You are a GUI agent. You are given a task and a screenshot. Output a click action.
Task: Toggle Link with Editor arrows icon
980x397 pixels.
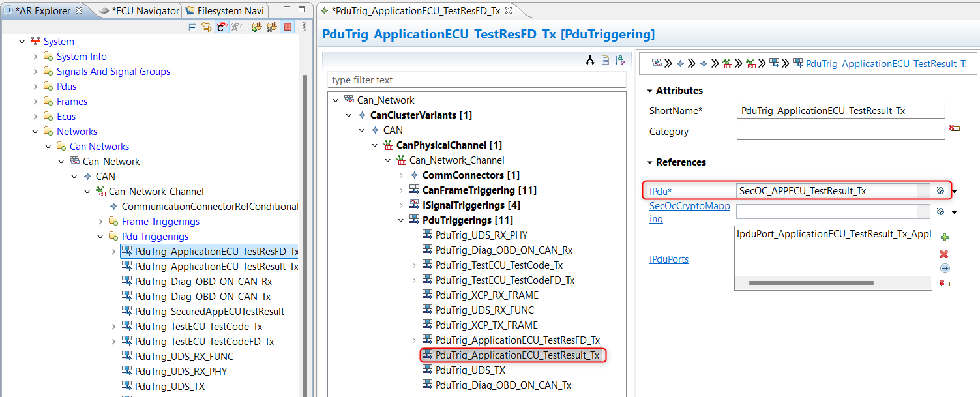pos(207,27)
